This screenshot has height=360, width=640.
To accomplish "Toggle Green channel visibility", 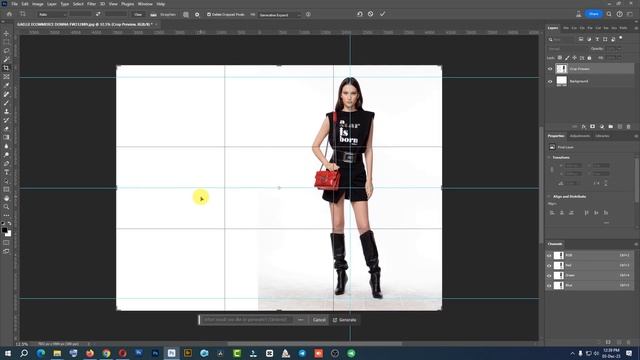I will (x=549, y=276).
